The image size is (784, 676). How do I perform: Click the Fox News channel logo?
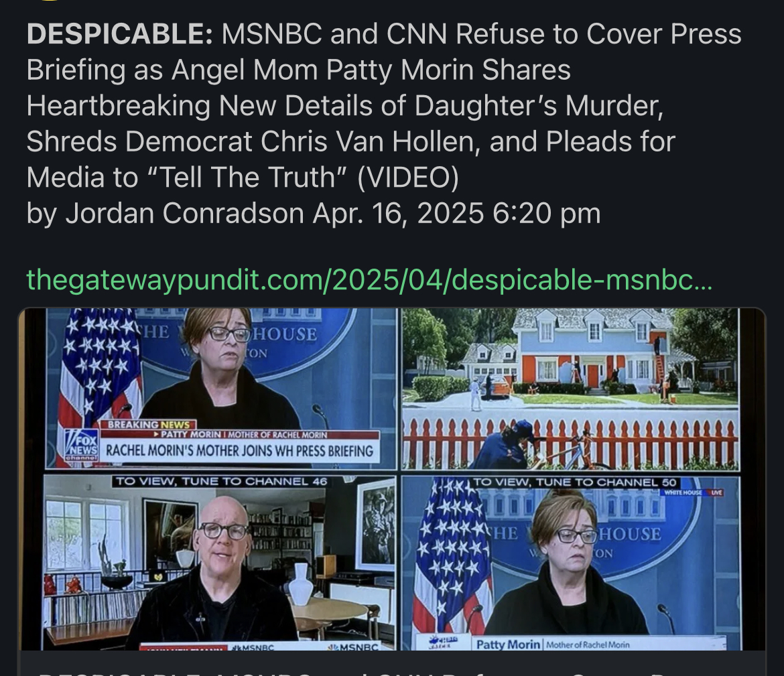point(82,446)
